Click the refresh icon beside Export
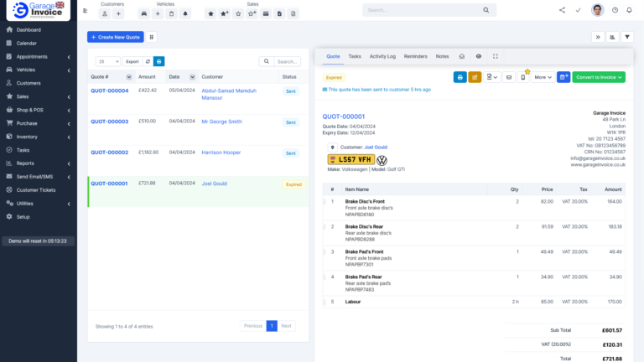Screen dimensions: 644x362 (148, 61)
